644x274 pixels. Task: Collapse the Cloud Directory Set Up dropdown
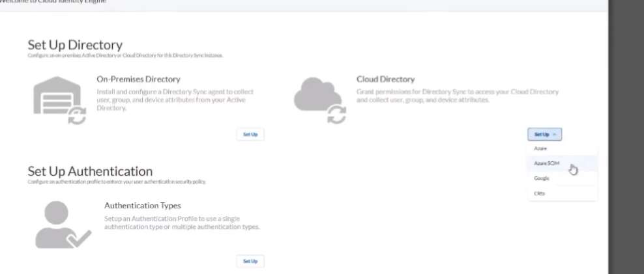(545, 135)
